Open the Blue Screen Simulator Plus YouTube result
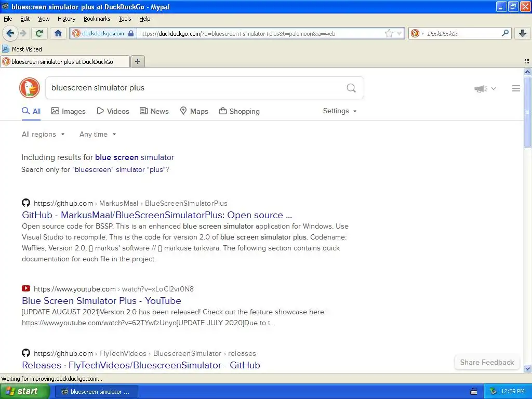The width and height of the screenshot is (532, 399). coord(101,301)
